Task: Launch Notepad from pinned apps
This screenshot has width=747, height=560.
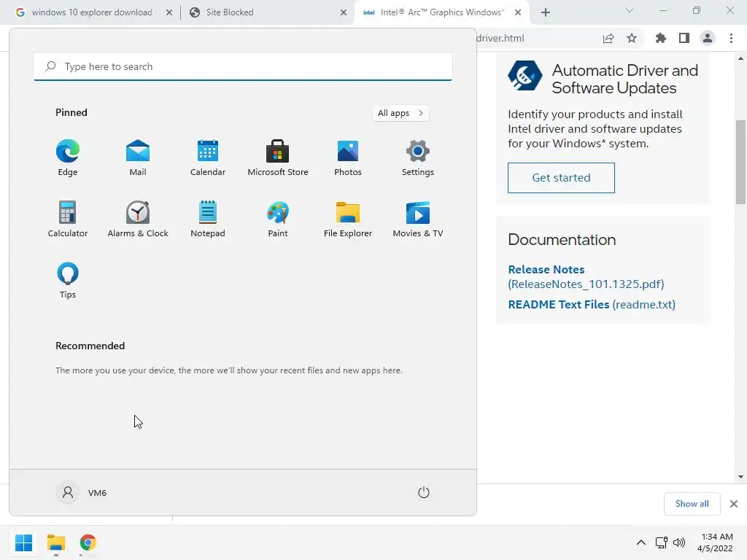Action: point(208,219)
